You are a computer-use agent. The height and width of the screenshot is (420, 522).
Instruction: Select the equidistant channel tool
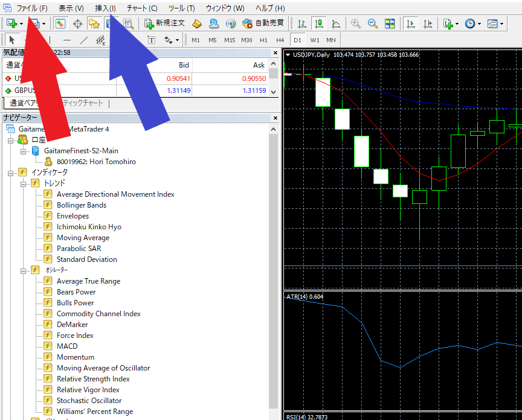tap(100, 40)
